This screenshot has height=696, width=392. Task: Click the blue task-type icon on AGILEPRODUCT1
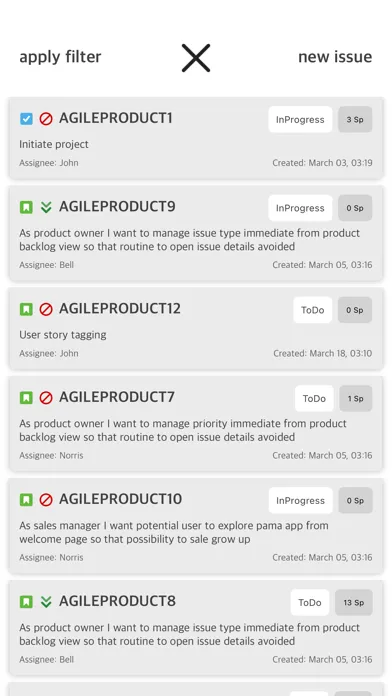pos(26,119)
